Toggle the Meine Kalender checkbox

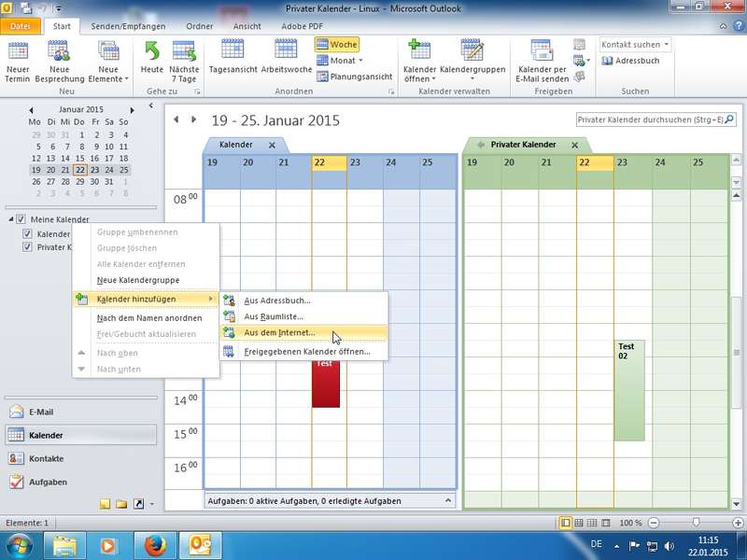pos(21,219)
